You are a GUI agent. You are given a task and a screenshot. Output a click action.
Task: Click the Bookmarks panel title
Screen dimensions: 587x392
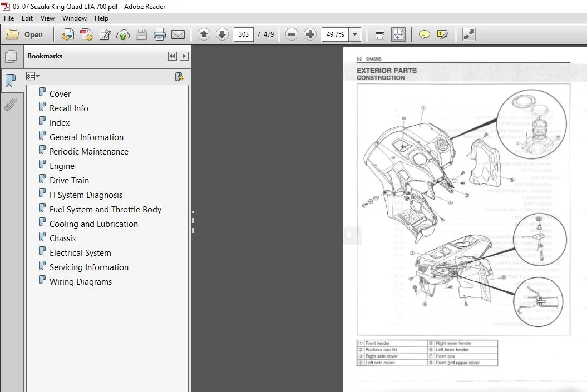[45, 56]
